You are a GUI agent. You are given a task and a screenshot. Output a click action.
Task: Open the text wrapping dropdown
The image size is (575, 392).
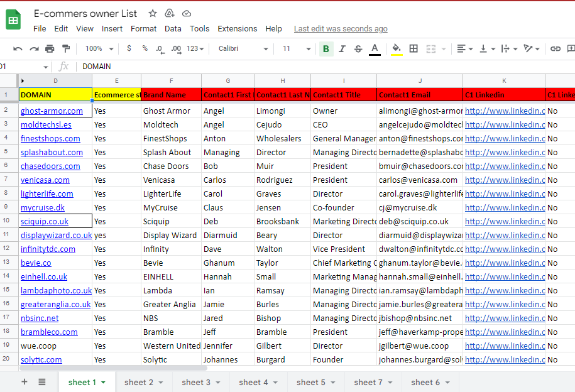(x=510, y=48)
